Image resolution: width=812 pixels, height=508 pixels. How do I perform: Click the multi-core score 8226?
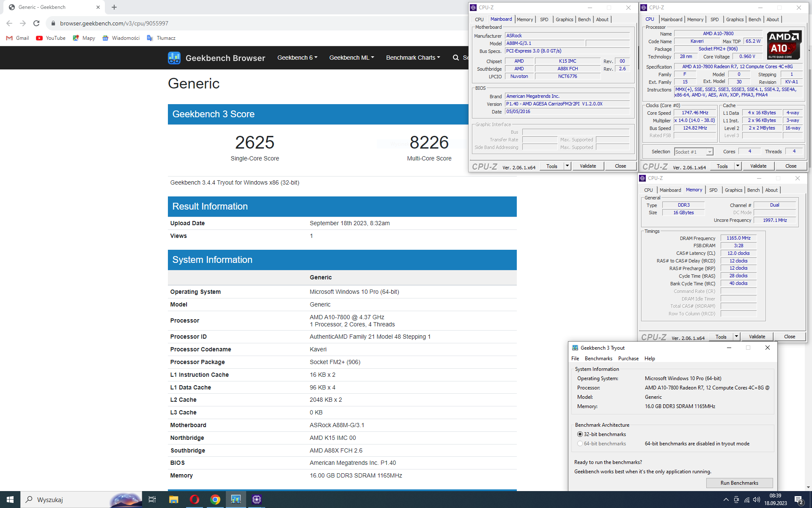pos(429,142)
